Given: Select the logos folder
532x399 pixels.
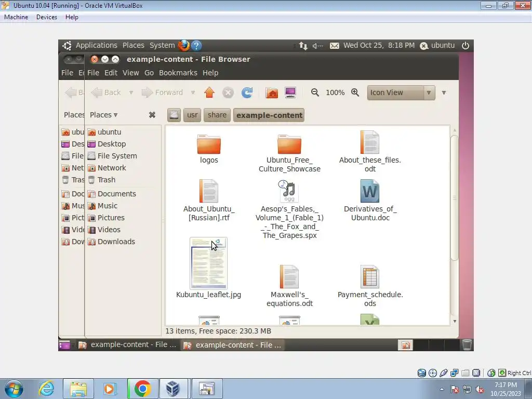Looking at the screenshot, I should 209,149.
